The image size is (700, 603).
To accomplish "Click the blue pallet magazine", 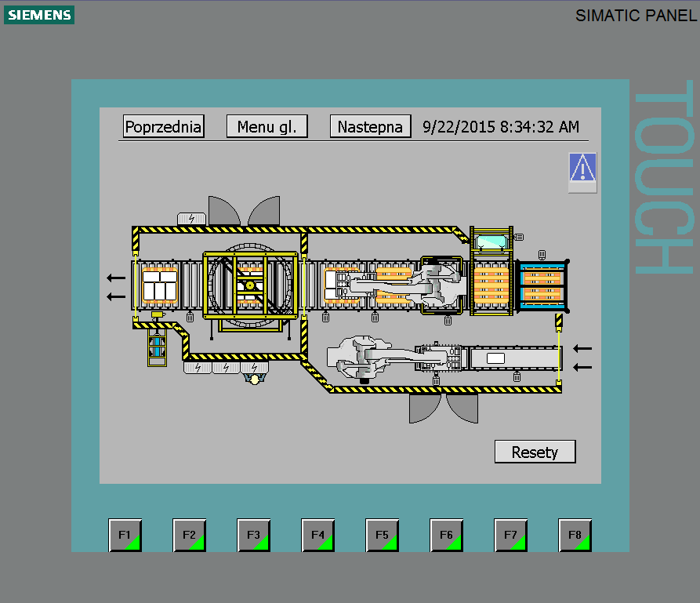I will pyautogui.click(x=542, y=286).
